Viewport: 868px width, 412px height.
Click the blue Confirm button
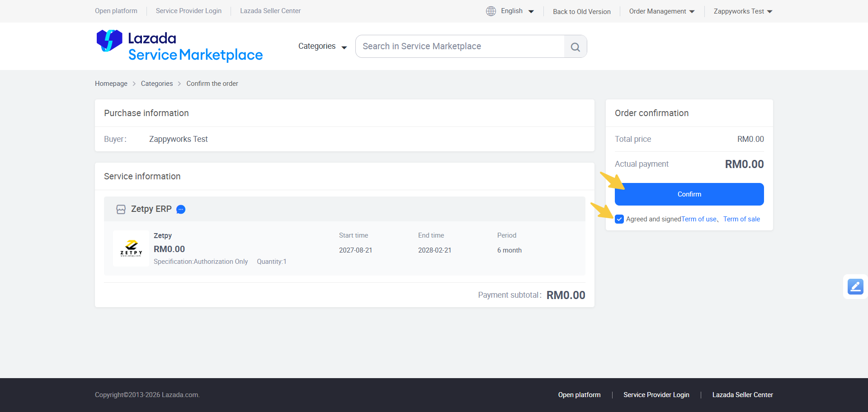689,194
